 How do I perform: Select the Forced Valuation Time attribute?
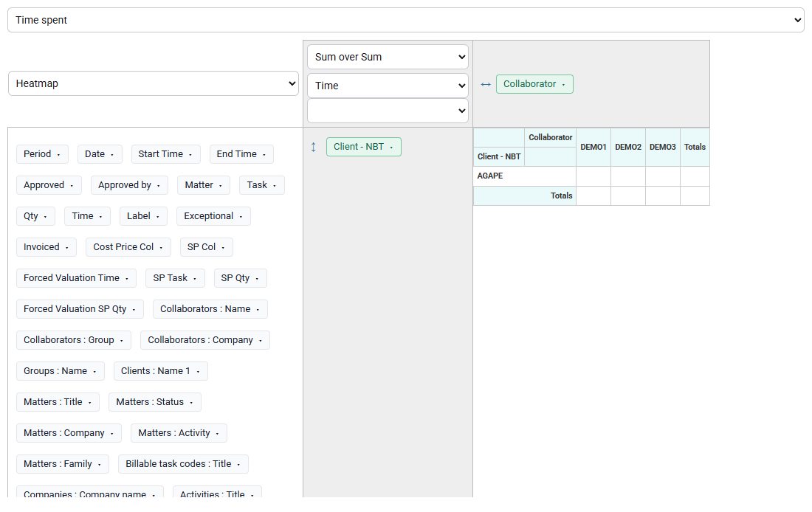[x=76, y=278]
